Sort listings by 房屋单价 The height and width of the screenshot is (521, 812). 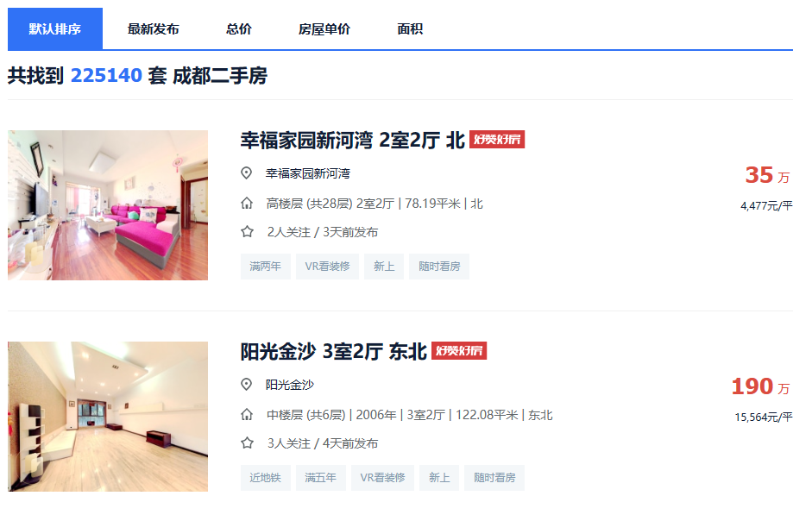[324, 29]
